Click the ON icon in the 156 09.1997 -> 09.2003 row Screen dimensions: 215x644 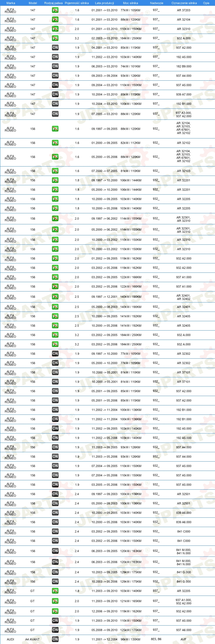pyautogui.click(x=55, y=494)
